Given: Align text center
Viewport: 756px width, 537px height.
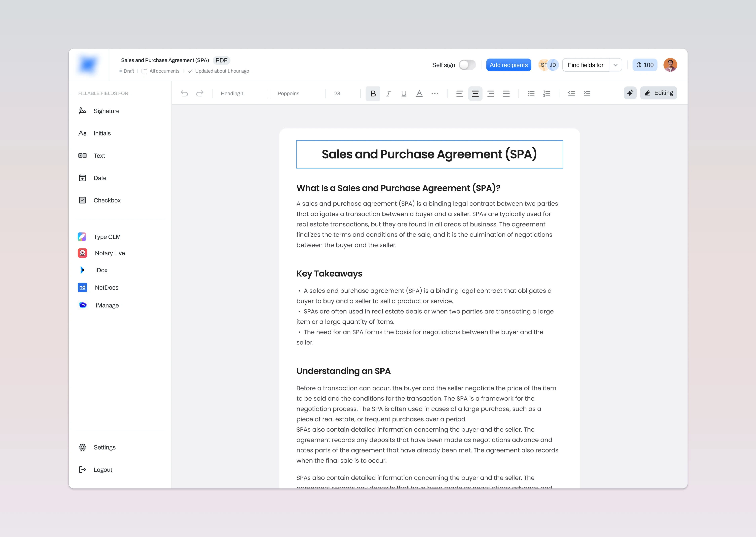Looking at the screenshot, I should coord(475,94).
